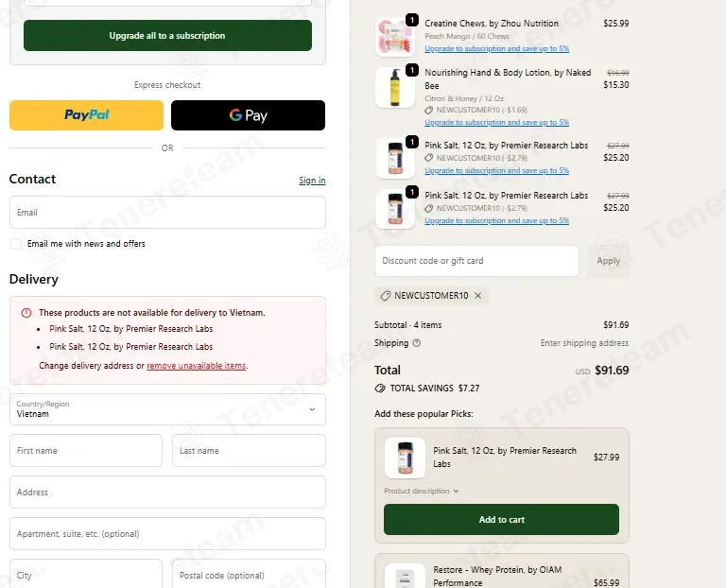Click the Pink Salt popular pick thumbnail
The height and width of the screenshot is (588, 726).
coord(405,458)
